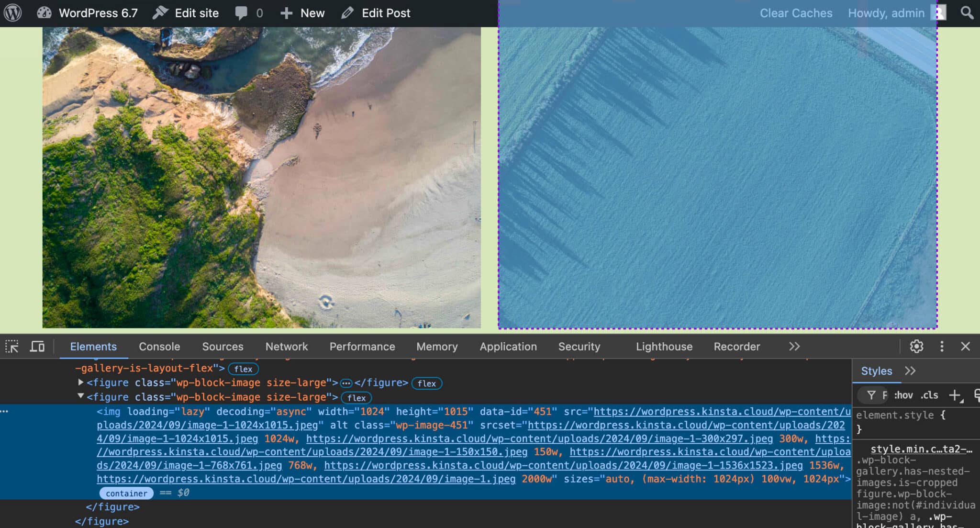Open DevTools settings gear
Screen dimensions: 980x528
pyautogui.click(x=917, y=346)
